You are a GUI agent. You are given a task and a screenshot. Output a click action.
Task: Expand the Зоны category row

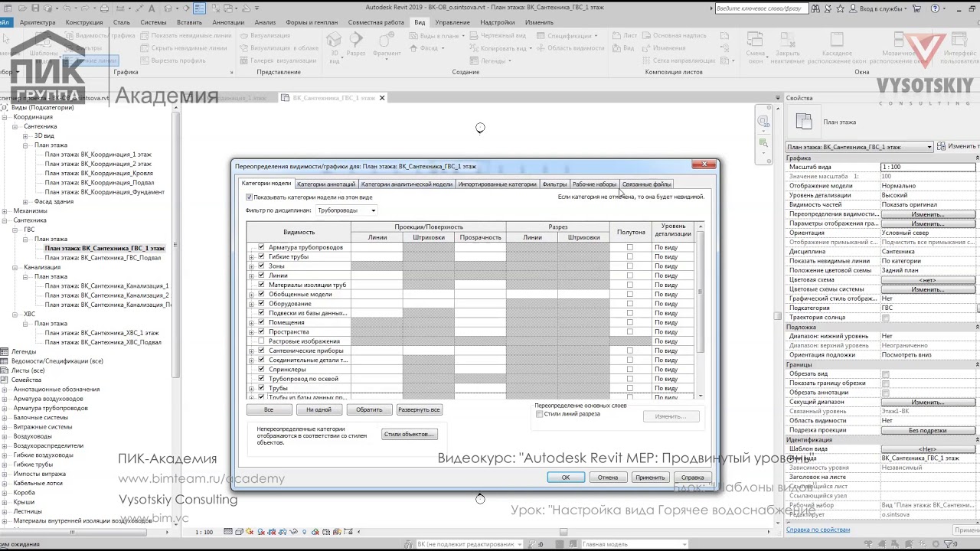251,266
